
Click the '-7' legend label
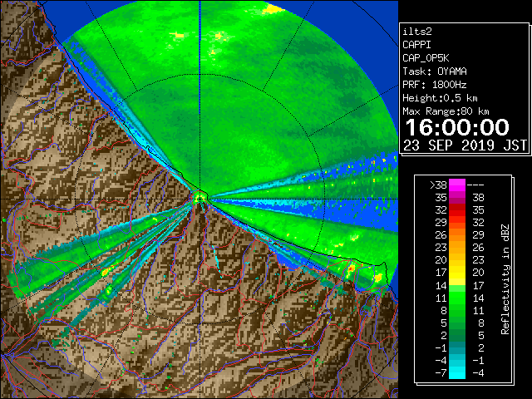coord(441,373)
